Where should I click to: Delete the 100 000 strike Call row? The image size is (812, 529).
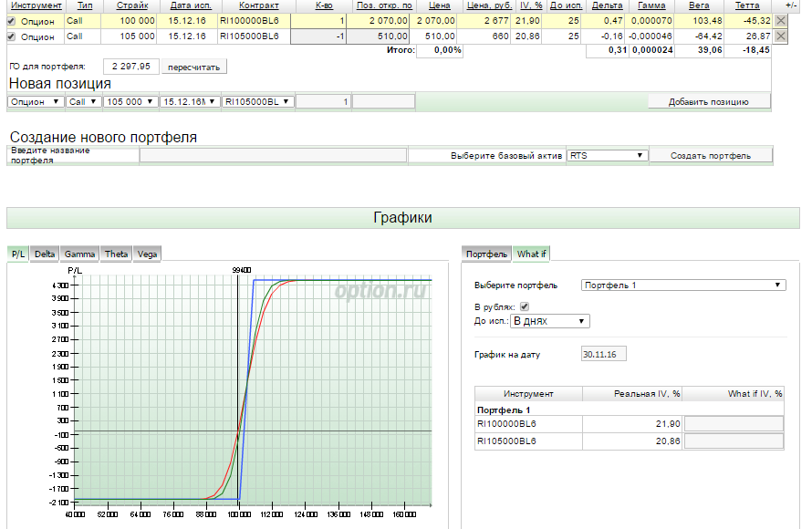coord(780,20)
